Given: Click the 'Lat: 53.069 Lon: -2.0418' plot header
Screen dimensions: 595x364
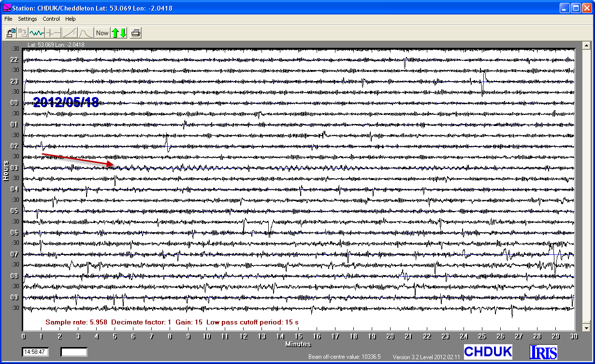Looking at the screenshot, I should point(56,45).
